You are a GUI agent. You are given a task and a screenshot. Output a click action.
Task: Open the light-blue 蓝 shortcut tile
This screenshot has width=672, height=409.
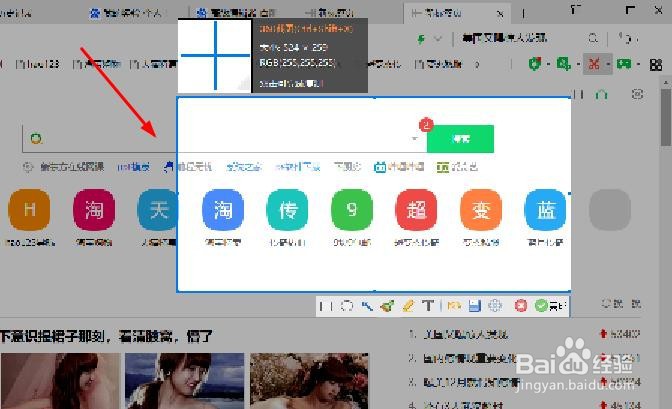(545, 210)
